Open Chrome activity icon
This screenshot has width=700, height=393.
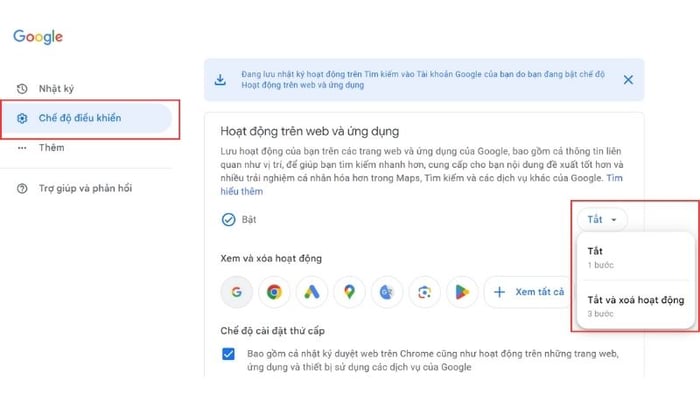point(274,292)
